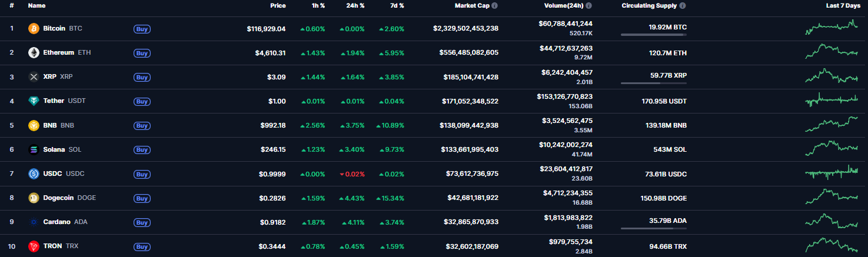The width and height of the screenshot is (868, 257).
Task: Sort by the 7d % column header
Action: (396, 5)
